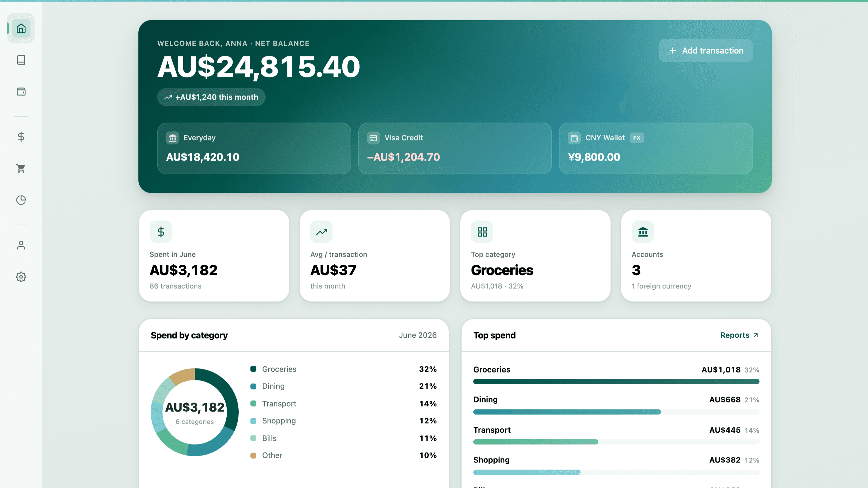Select the Groceries 32% legend row label
868x488 pixels.
coord(279,369)
